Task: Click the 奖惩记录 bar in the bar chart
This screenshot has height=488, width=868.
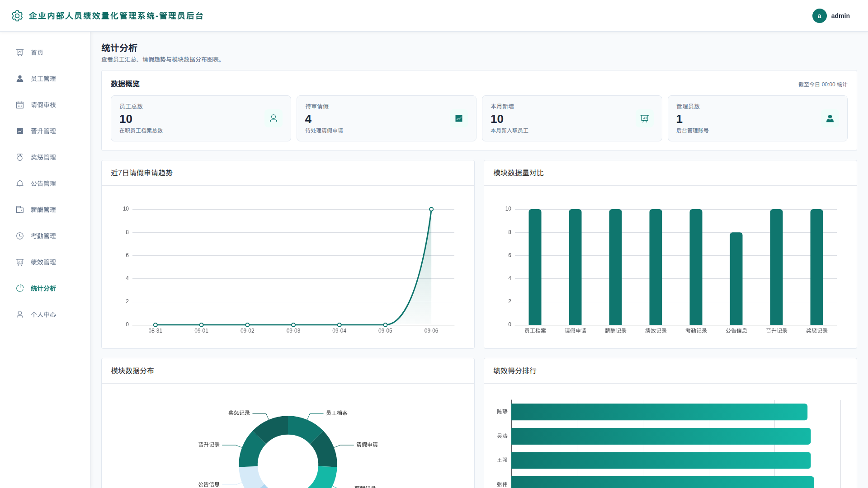Action: coord(816,267)
